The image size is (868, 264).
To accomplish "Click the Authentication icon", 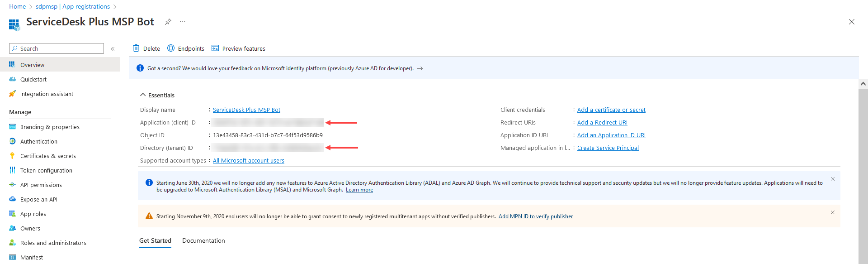I will (12, 141).
